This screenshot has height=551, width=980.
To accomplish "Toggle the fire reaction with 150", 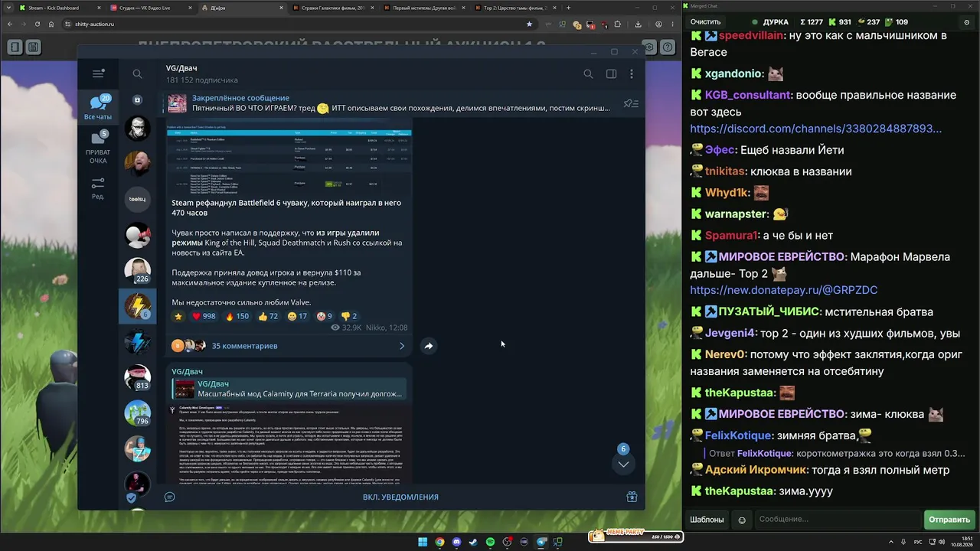I will coord(237,316).
